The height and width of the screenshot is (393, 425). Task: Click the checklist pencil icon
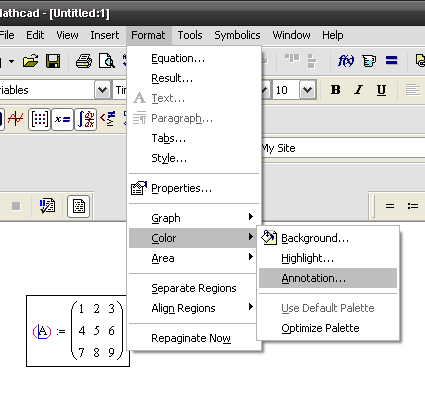47,206
